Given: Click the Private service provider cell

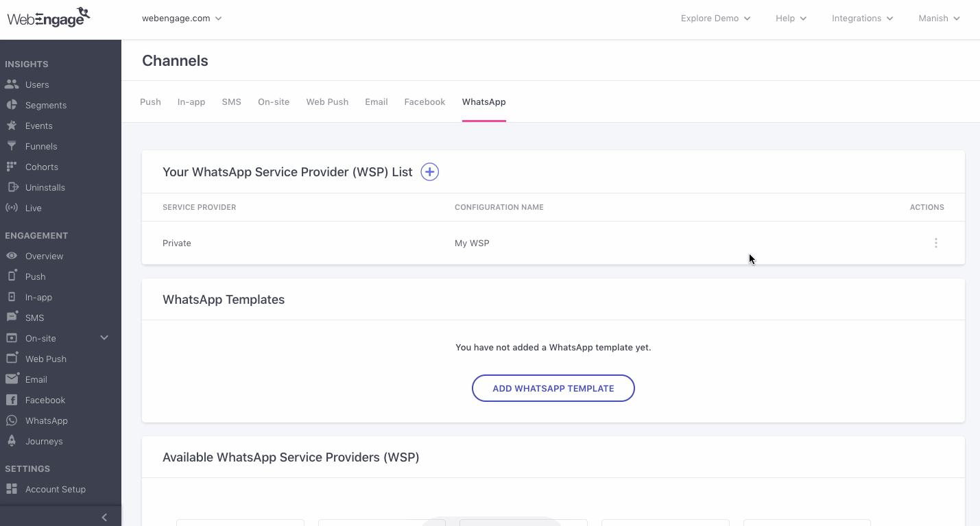Looking at the screenshot, I should point(177,243).
